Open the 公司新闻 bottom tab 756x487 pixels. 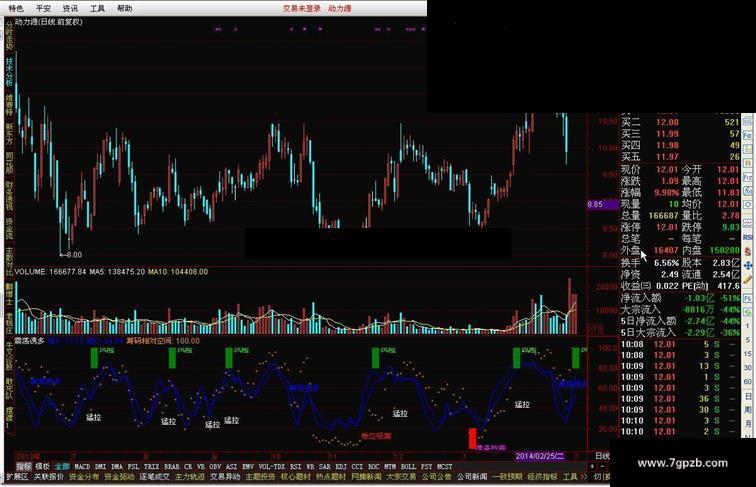pos(472,476)
